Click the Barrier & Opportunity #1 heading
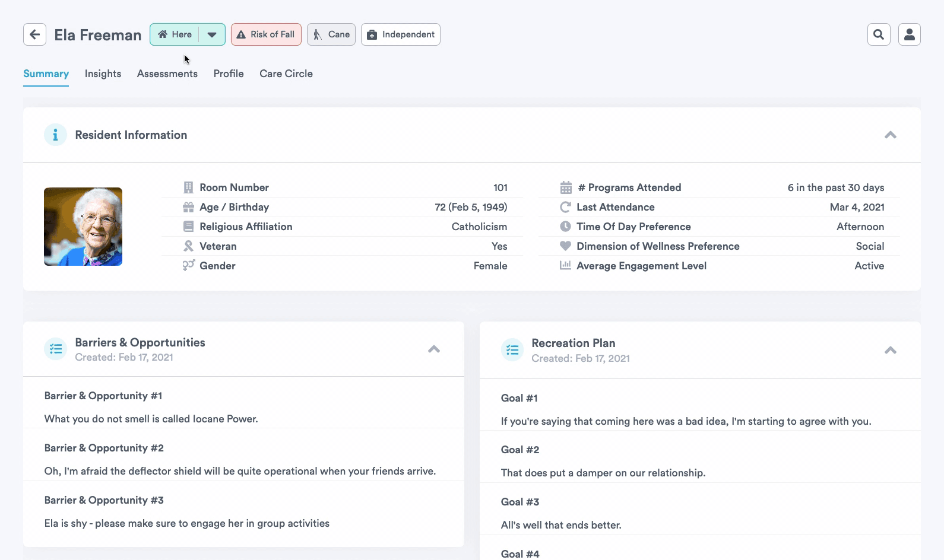This screenshot has width=944, height=560. 103,396
